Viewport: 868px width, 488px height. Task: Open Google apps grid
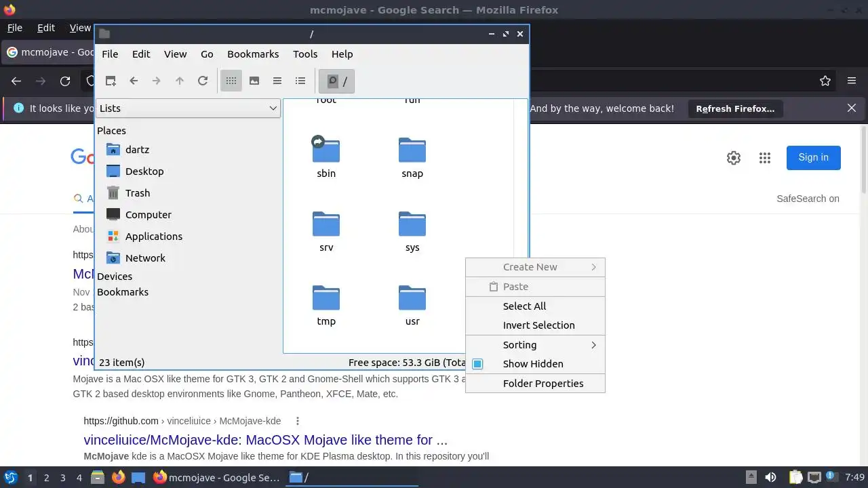click(x=765, y=158)
